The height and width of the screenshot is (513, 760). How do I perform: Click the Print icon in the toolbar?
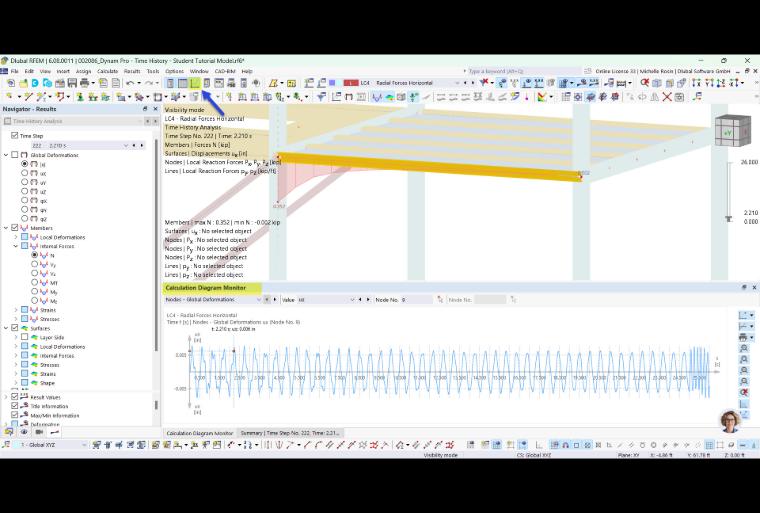pos(84,83)
